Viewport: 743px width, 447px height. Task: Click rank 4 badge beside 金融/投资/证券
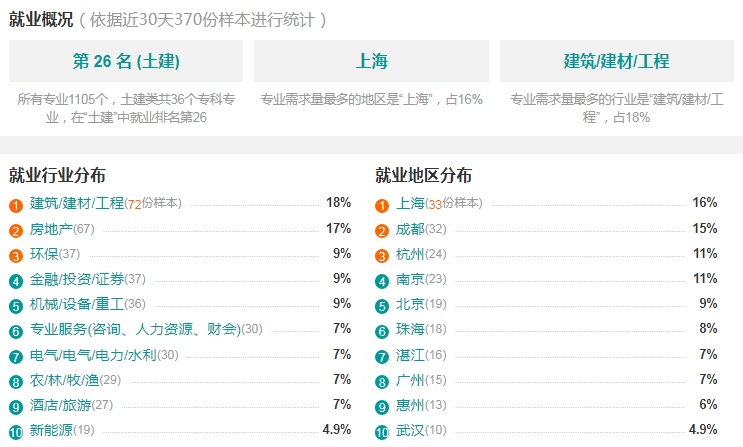coord(16,281)
